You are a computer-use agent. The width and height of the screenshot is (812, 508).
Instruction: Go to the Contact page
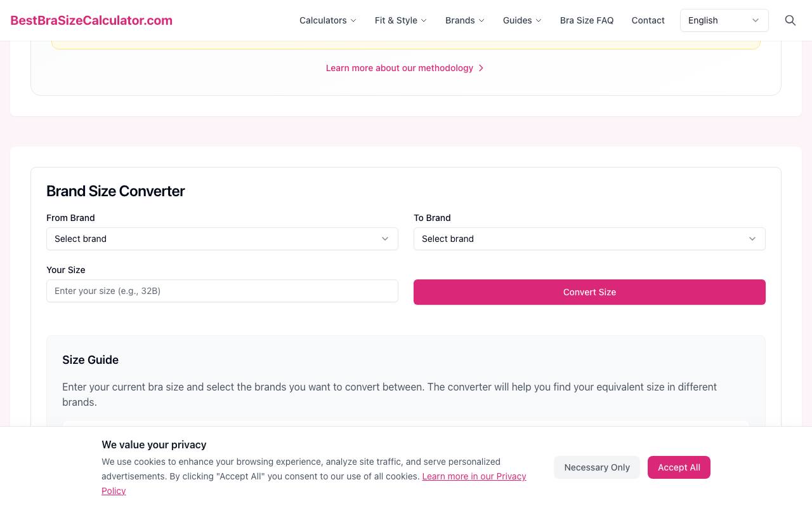(648, 20)
